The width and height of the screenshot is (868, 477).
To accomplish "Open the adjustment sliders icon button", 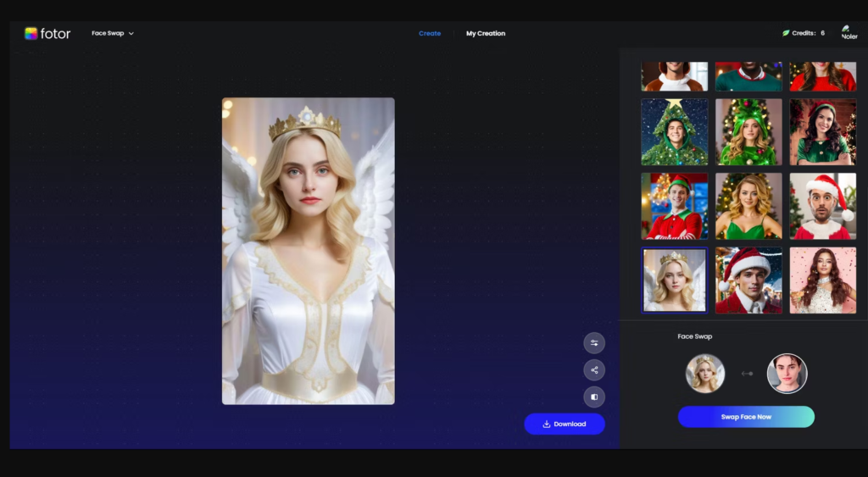I will [x=594, y=342].
